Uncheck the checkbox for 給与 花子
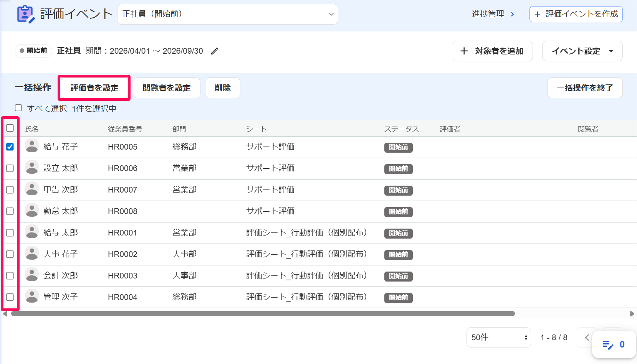This screenshot has width=637, height=364. click(x=10, y=147)
